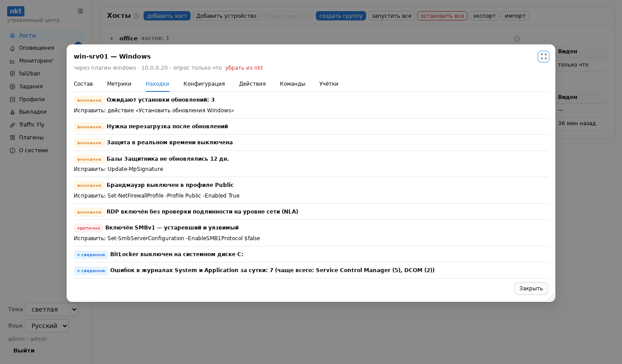Image resolution: width=622 pixels, height=364 pixels.
Task: Click запустить все button
Action: [x=391, y=16]
